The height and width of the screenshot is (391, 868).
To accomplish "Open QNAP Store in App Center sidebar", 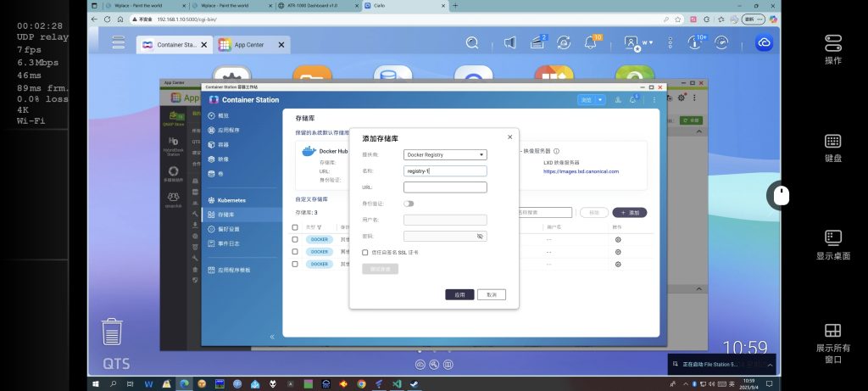I will click(x=173, y=118).
